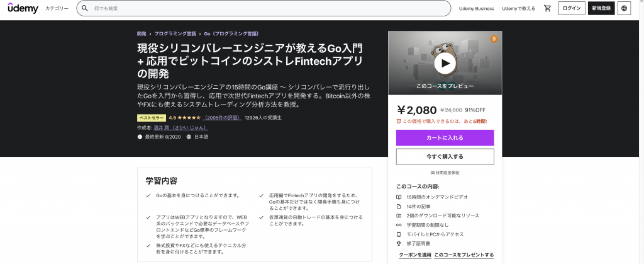This screenshot has height=264, width=644.
Task: Click the alarm clock icon by price notice
Action: coord(398,122)
